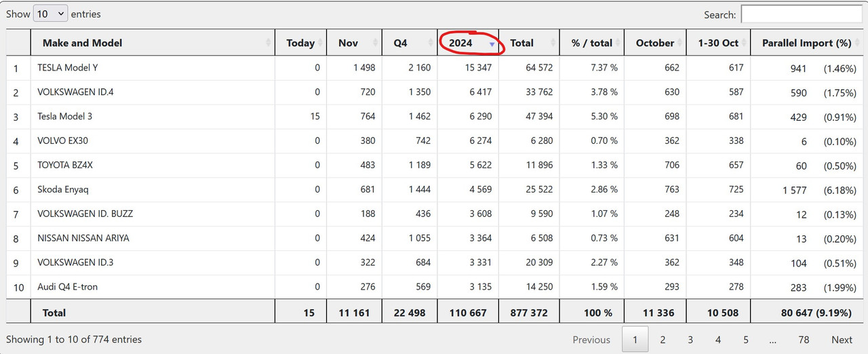Screen dimensions: 868x354
Task: Sort table by Q4 column
Action: coord(410,43)
